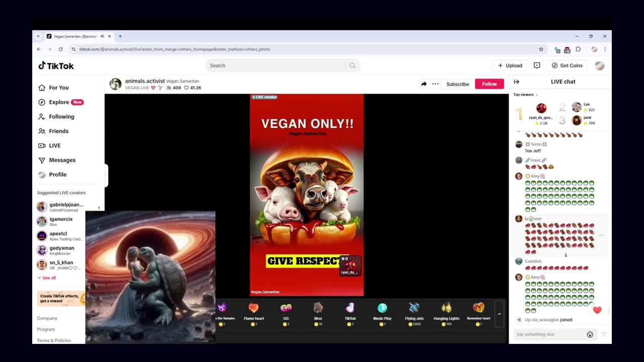Send the Flame heart gift

point(254,314)
